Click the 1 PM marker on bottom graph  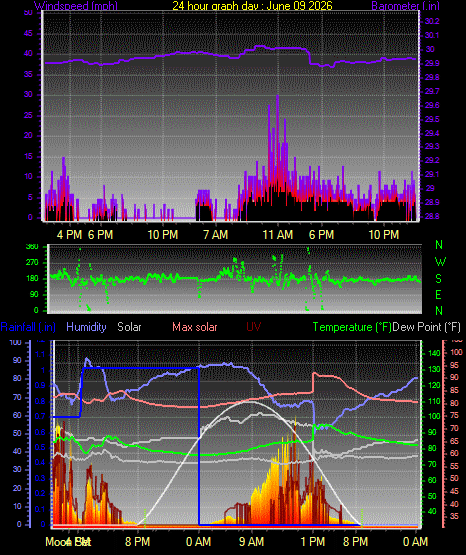click(x=313, y=542)
